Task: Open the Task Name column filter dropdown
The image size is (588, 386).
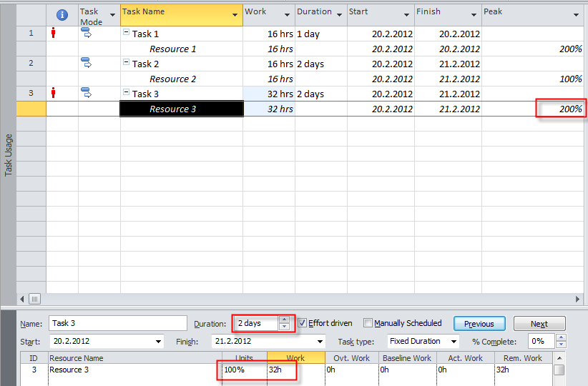Action: tap(235, 14)
